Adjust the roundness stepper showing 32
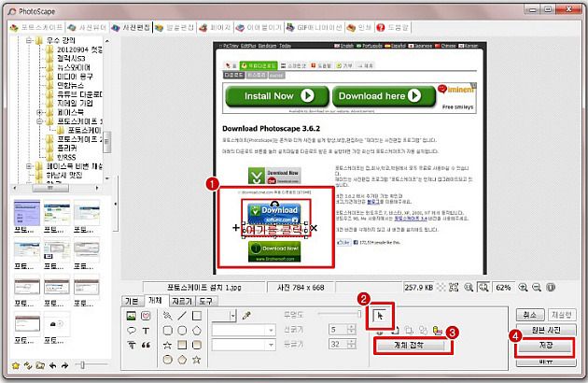The image size is (588, 383). [351, 344]
